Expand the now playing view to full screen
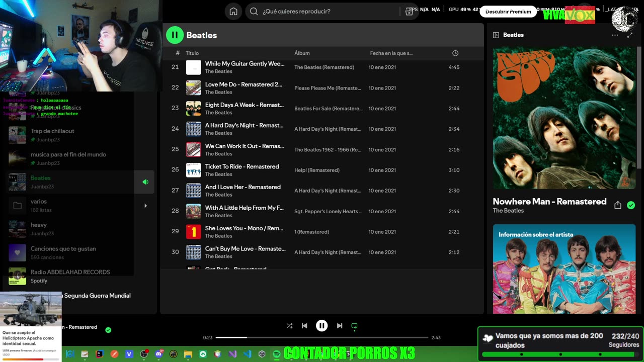 tap(629, 35)
